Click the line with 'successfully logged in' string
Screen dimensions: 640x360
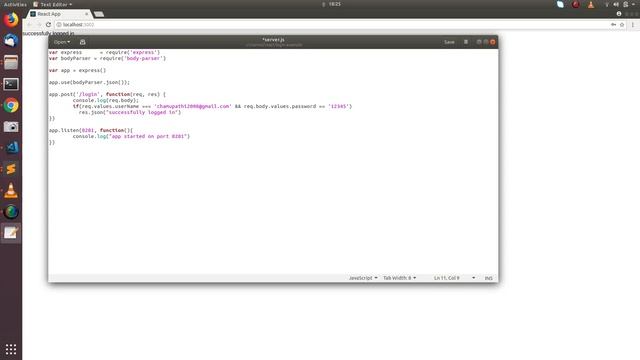coord(130,112)
